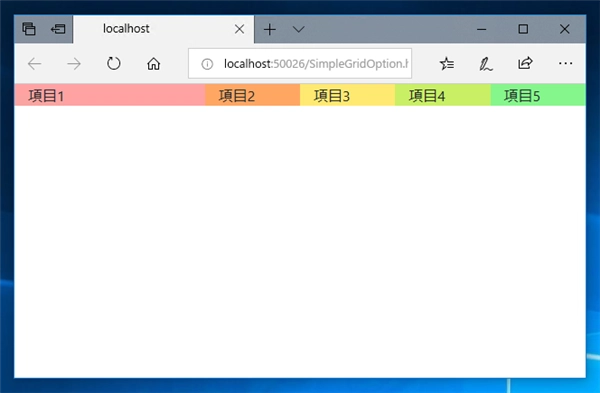Expand the tab preview chevron
The image size is (600, 393).
pos(298,29)
